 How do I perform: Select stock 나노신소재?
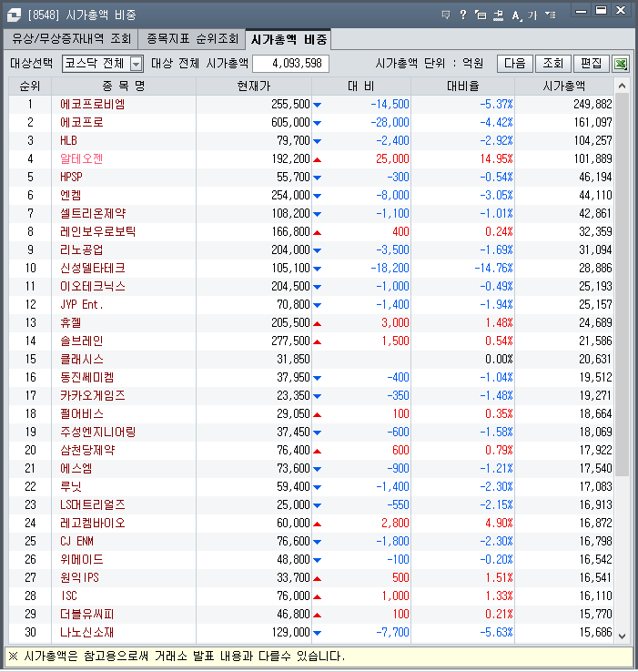87,633
